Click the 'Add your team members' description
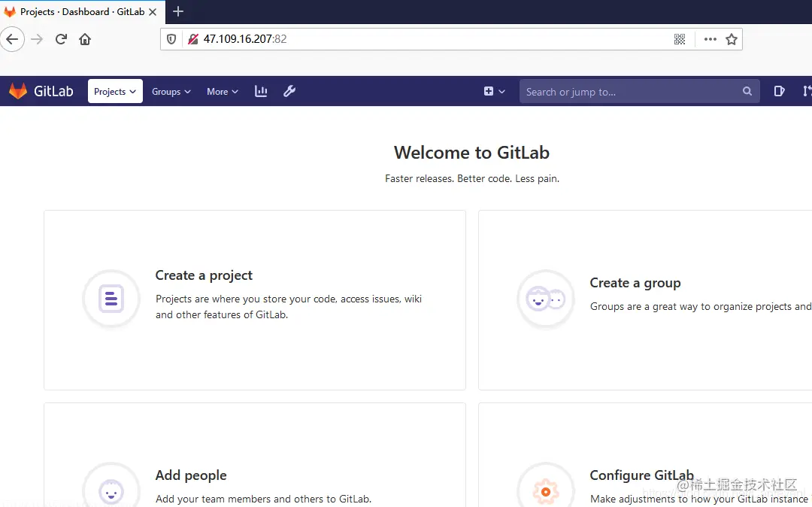Viewport: 812px width, 507px height. click(x=264, y=499)
